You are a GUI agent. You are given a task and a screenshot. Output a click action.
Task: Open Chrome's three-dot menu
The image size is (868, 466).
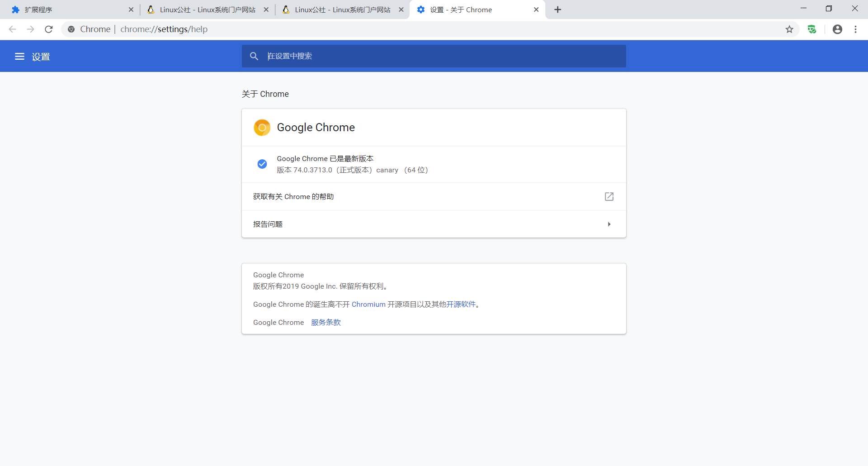[855, 29]
